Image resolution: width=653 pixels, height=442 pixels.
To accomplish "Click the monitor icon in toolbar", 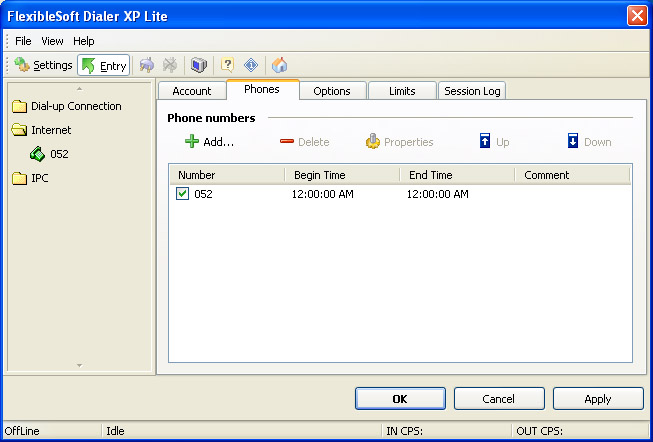I will coord(199,65).
